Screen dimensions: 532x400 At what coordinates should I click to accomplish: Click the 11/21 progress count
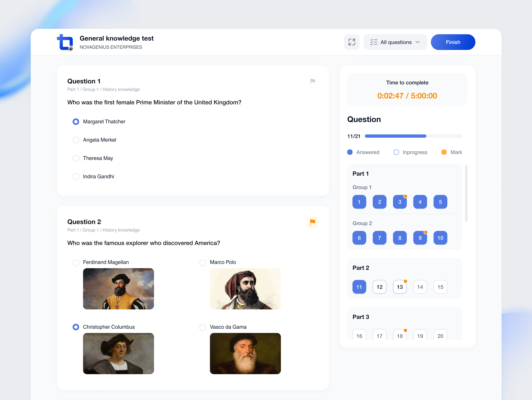point(354,136)
